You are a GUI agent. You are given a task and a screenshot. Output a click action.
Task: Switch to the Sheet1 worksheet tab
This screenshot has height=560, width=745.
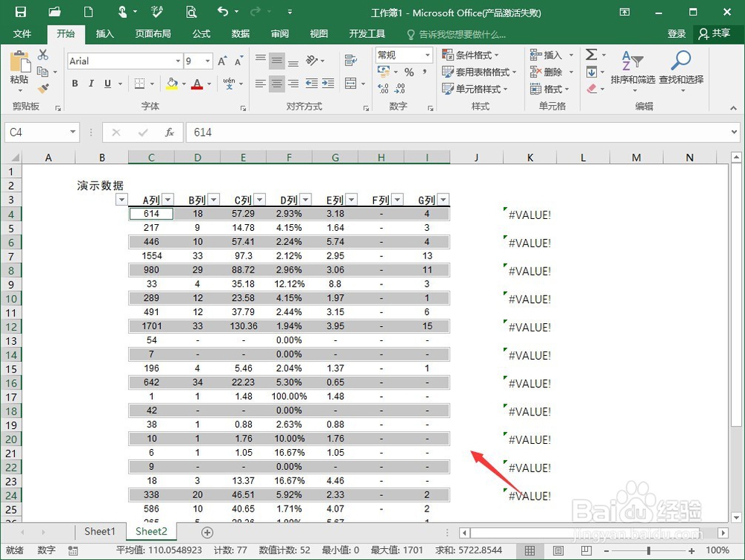[x=99, y=531]
